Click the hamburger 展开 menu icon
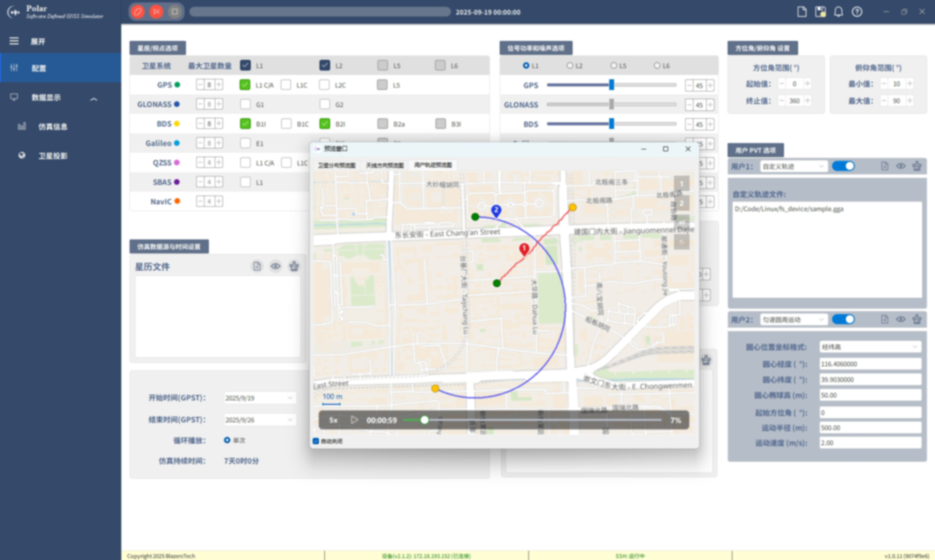Screen dimensions: 935x560 point(14,41)
